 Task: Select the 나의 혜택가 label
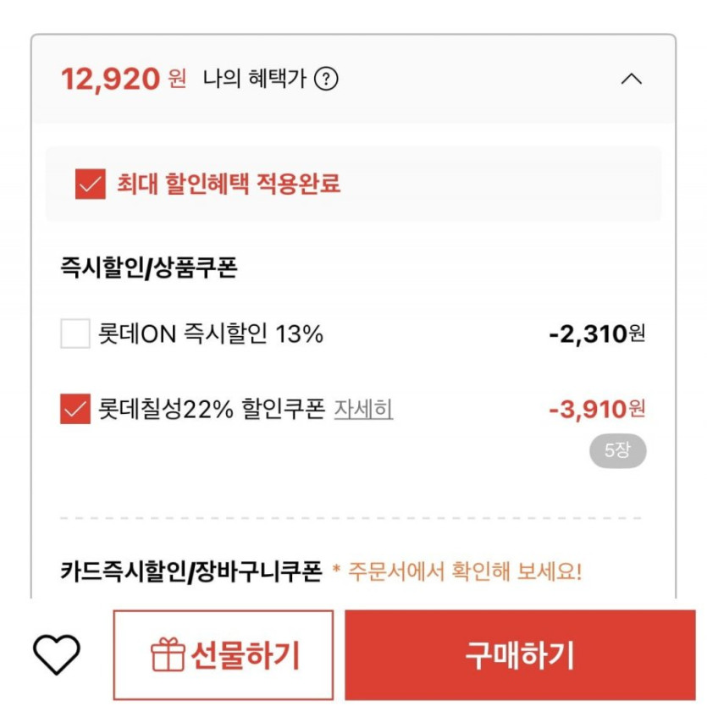(x=254, y=80)
